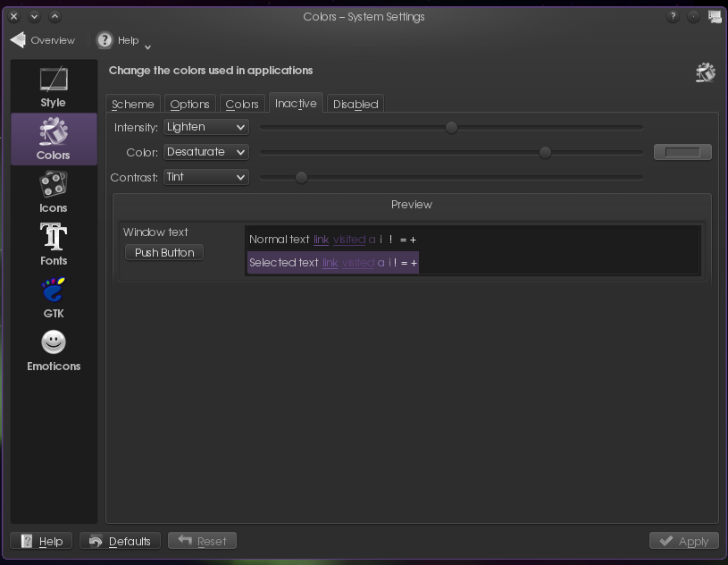Click the 'link' in Selected text row
Viewport: 728px width, 565px height.
click(331, 263)
